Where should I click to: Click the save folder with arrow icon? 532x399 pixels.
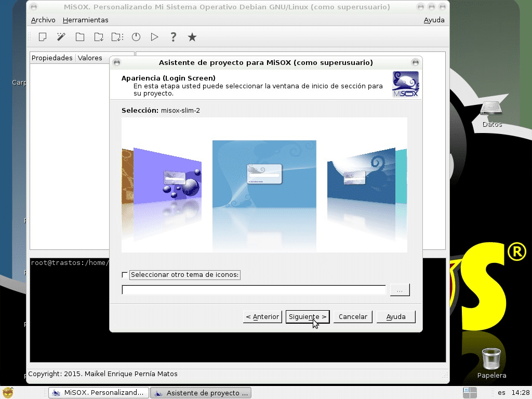(99, 37)
